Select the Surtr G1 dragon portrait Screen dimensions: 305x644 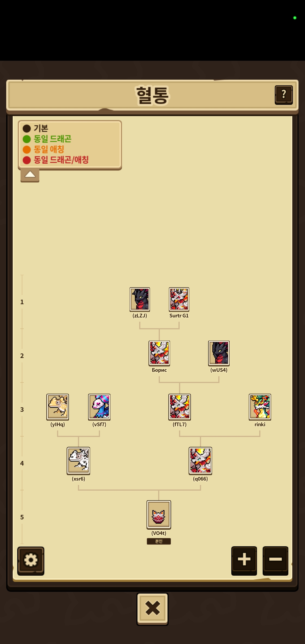tap(179, 299)
